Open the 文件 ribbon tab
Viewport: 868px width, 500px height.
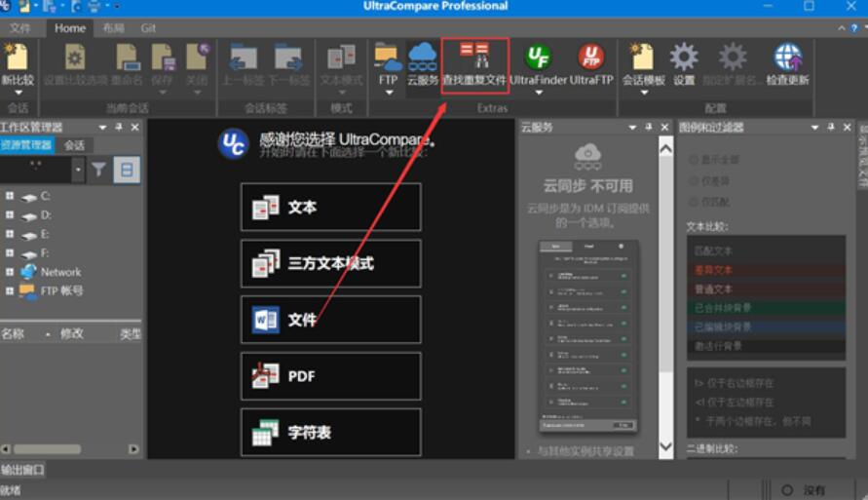[x=19, y=27]
